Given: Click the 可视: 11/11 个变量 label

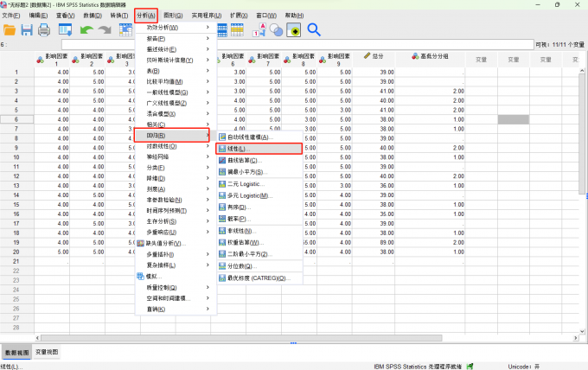Looking at the screenshot, I should (559, 45).
